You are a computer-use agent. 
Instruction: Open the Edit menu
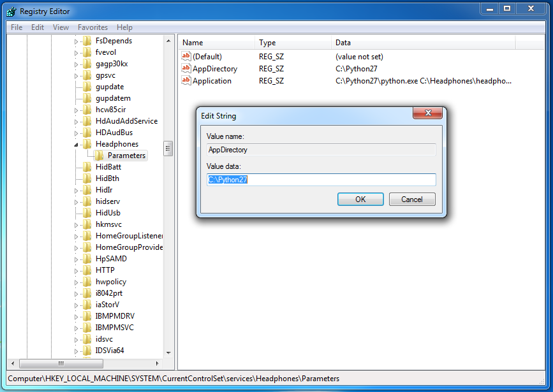point(38,27)
